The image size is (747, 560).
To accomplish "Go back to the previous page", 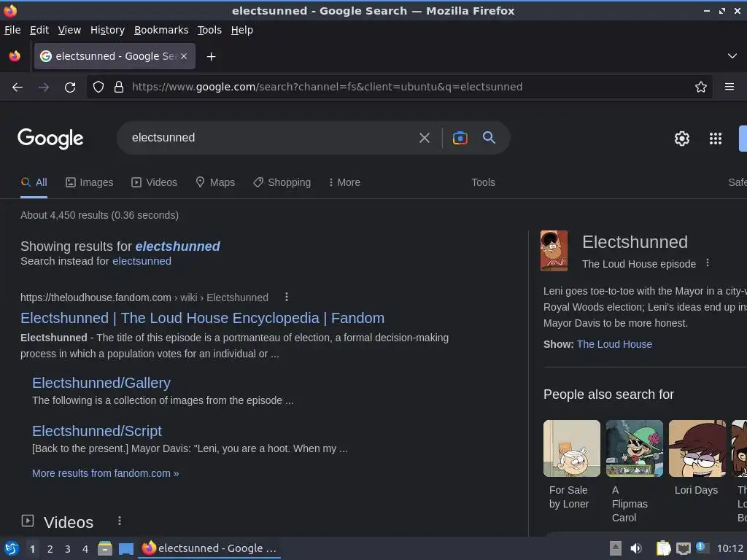I will (x=18, y=87).
